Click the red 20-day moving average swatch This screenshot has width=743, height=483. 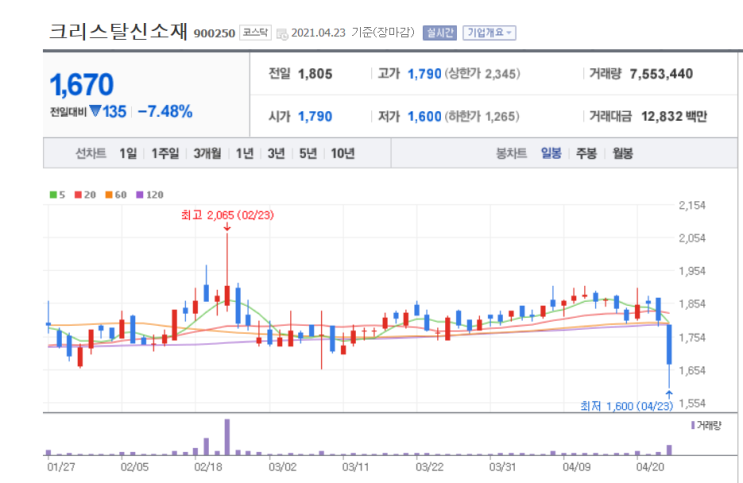pyautogui.click(x=78, y=195)
